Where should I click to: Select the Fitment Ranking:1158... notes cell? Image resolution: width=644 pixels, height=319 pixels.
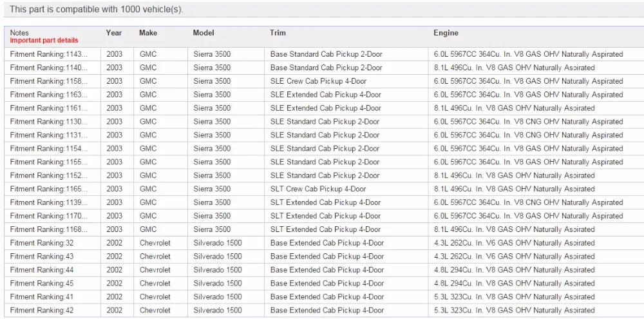point(53,81)
